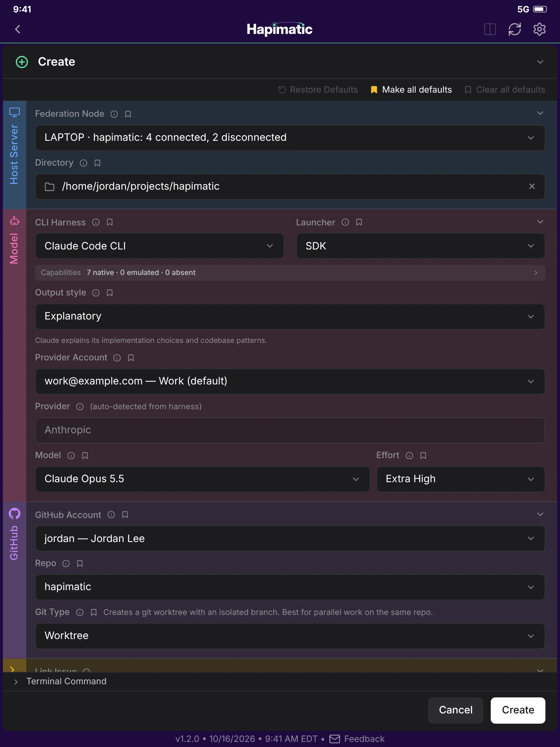
Task: Open the Claude Opus 5.5 model dropdown
Action: pos(202,479)
